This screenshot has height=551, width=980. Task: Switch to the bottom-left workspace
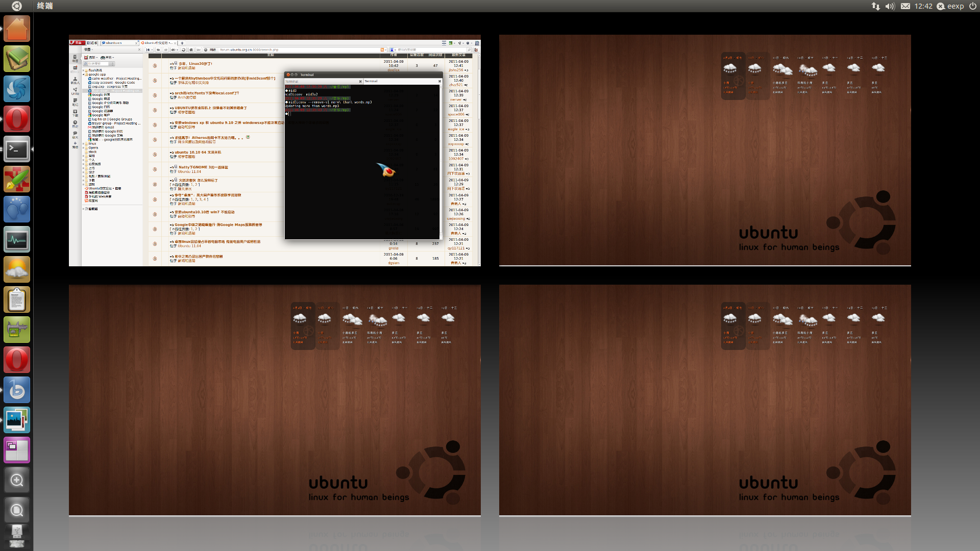coord(275,400)
